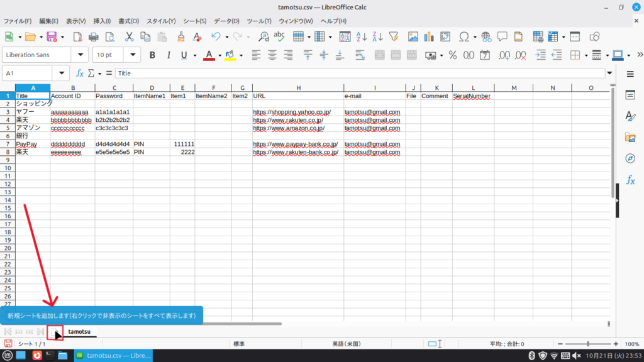The image size is (644, 362).
Task: Click the Cut scissors icon
Action: (x=129, y=36)
